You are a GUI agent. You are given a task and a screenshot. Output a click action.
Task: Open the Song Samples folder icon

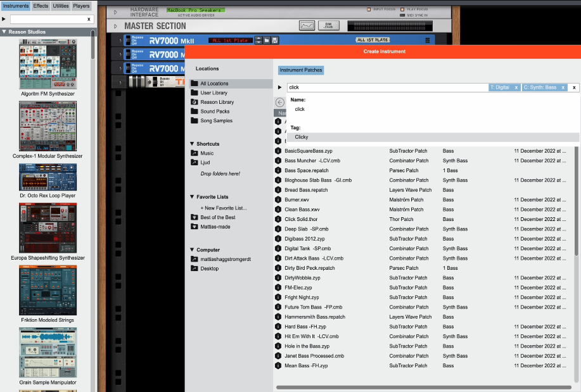click(194, 120)
